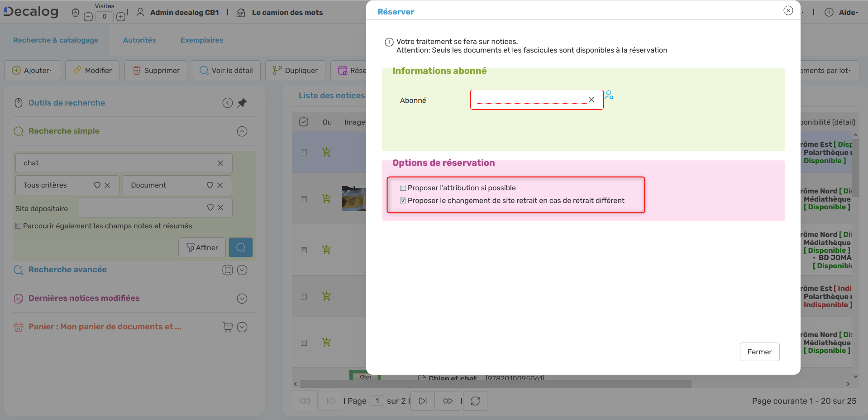Enable 'Proposer l'attribution si possible' checkbox

[x=403, y=188]
